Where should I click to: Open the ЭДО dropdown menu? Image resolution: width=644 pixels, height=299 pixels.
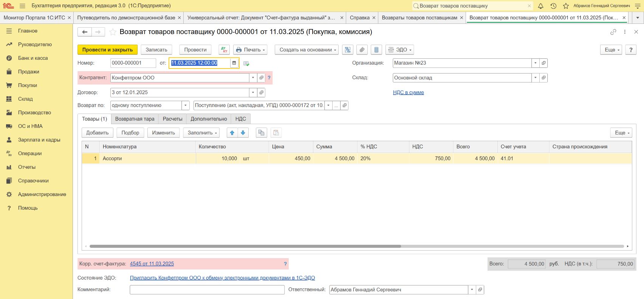coord(400,50)
